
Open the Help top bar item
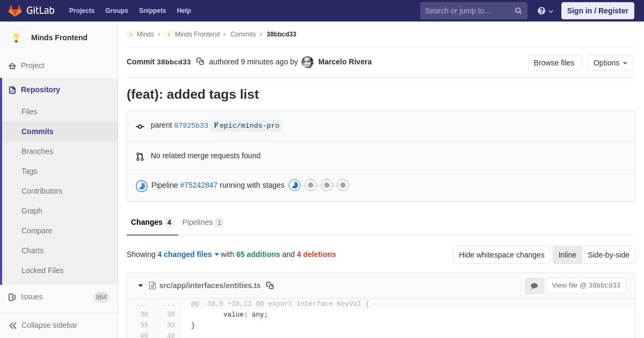coord(184,11)
